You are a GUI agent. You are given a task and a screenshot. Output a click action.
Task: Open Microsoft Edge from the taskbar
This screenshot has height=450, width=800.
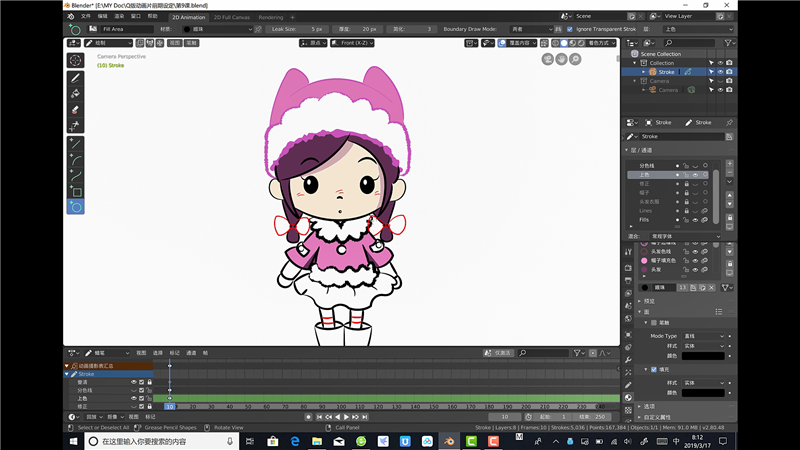295,441
